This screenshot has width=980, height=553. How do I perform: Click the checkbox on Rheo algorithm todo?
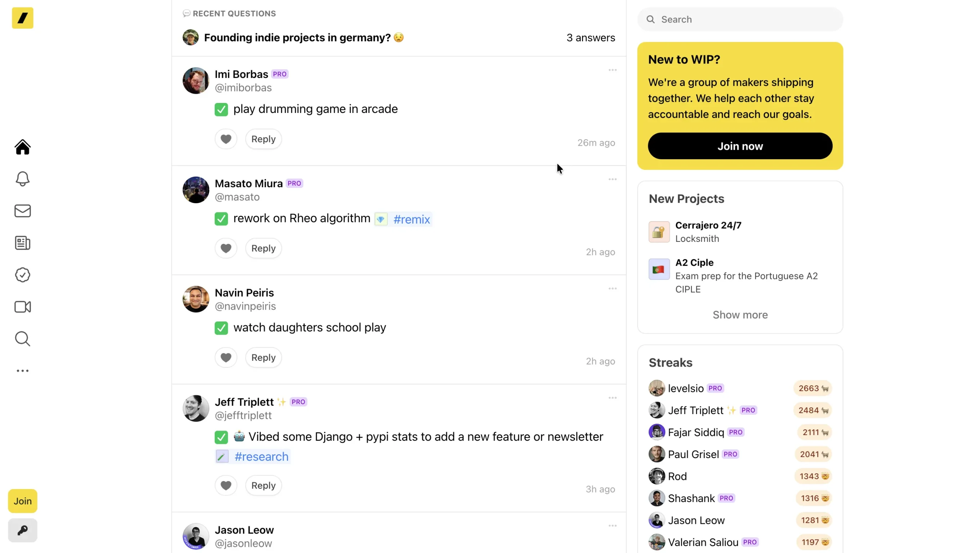pos(221,219)
